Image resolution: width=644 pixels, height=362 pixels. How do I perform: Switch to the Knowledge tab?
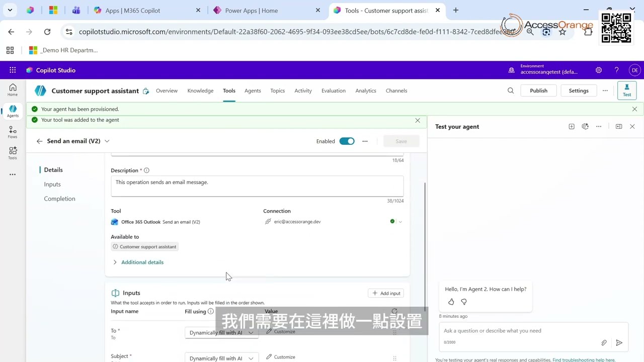pos(200,91)
